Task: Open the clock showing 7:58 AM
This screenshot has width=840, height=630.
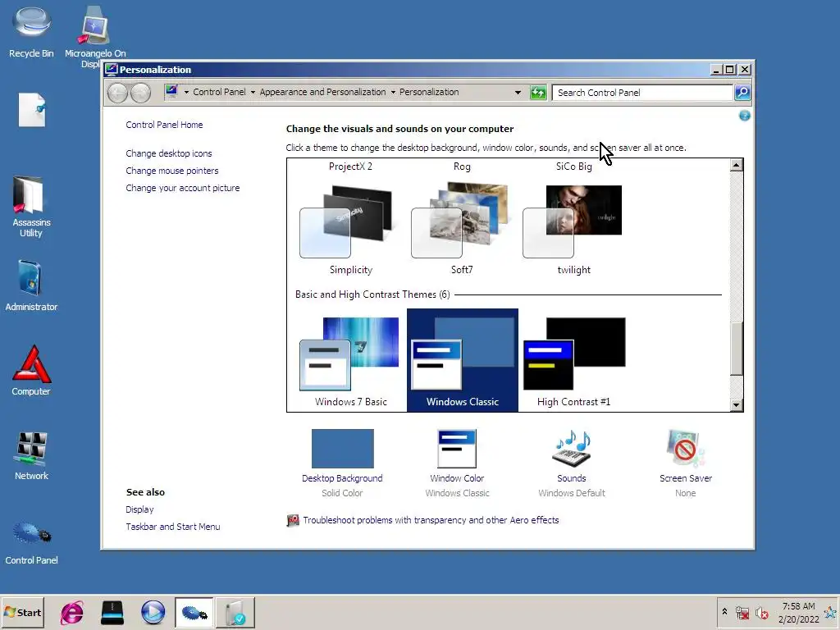Action: click(x=798, y=612)
